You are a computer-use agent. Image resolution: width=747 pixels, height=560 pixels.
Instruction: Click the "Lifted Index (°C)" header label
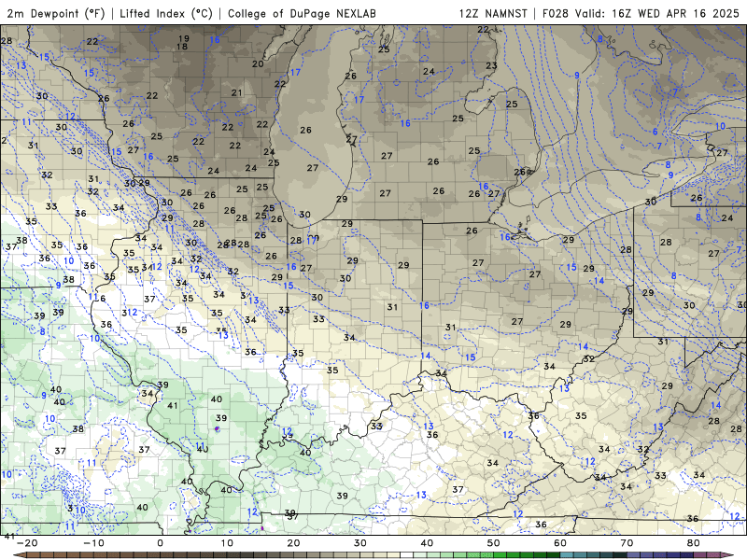pos(166,13)
